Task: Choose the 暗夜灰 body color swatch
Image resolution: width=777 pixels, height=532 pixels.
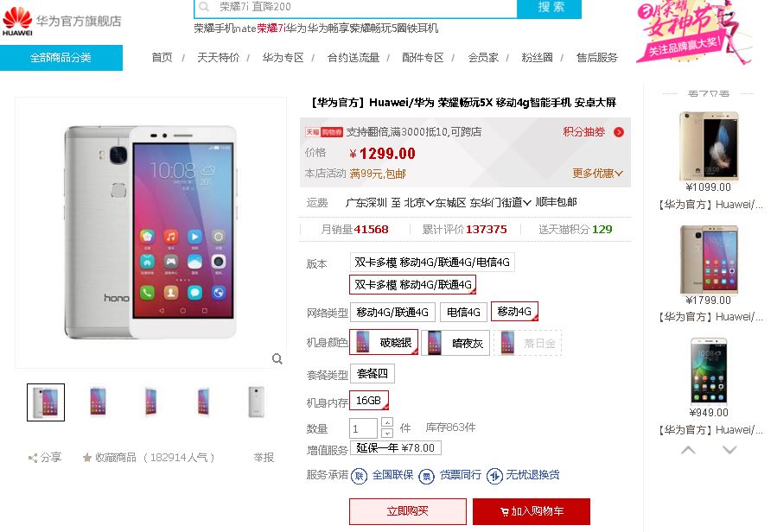Action: [455, 343]
